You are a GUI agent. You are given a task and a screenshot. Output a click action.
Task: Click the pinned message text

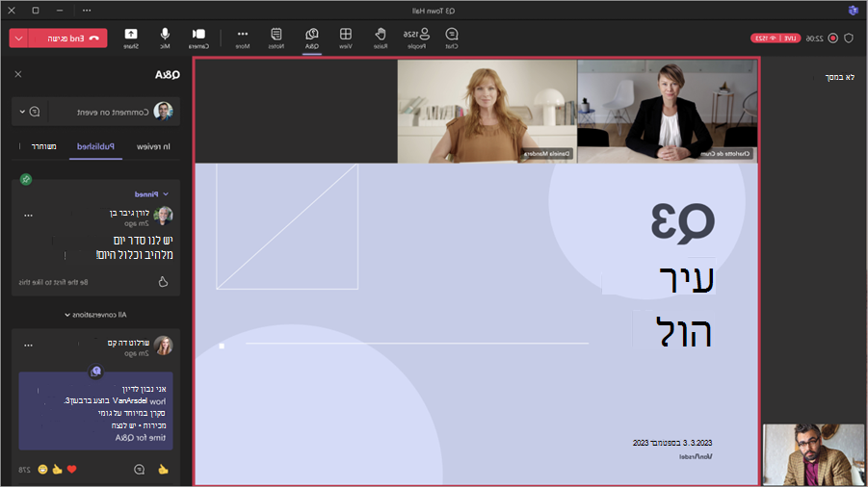click(135, 247)
